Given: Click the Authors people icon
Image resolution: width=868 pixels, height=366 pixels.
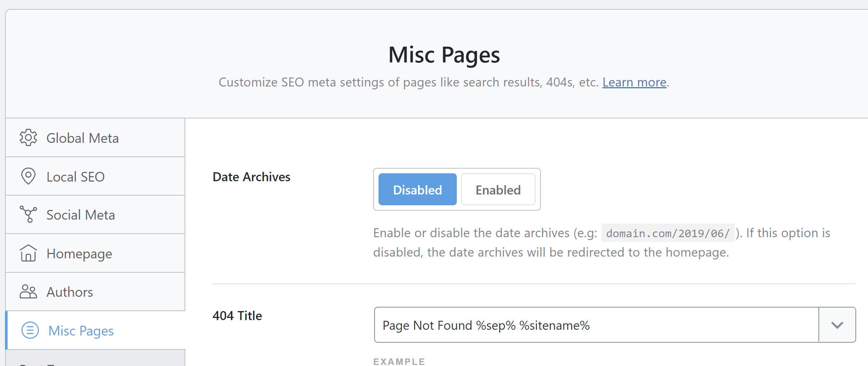Looking at the screenshot, I should point(29,291).
